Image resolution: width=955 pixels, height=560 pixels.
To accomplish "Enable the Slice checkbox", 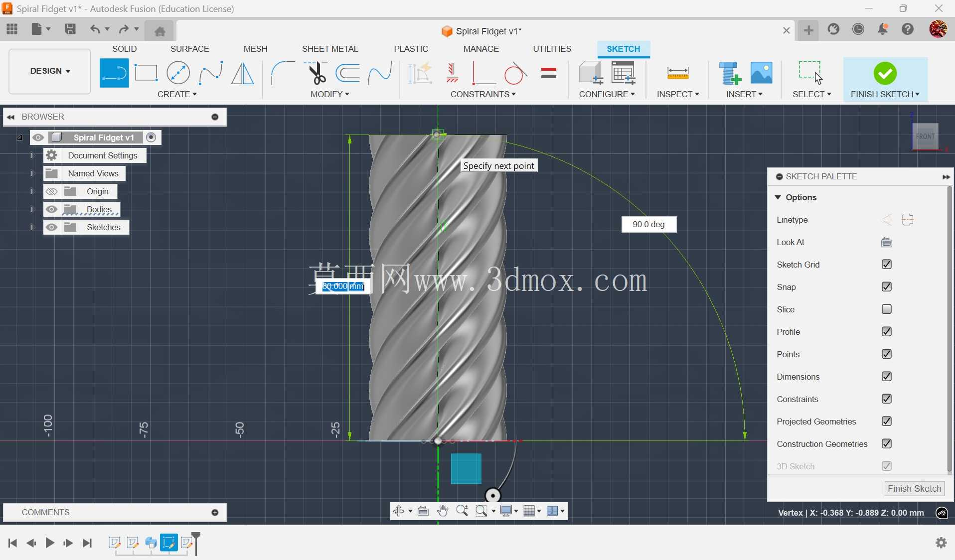I will click(886, 309).
